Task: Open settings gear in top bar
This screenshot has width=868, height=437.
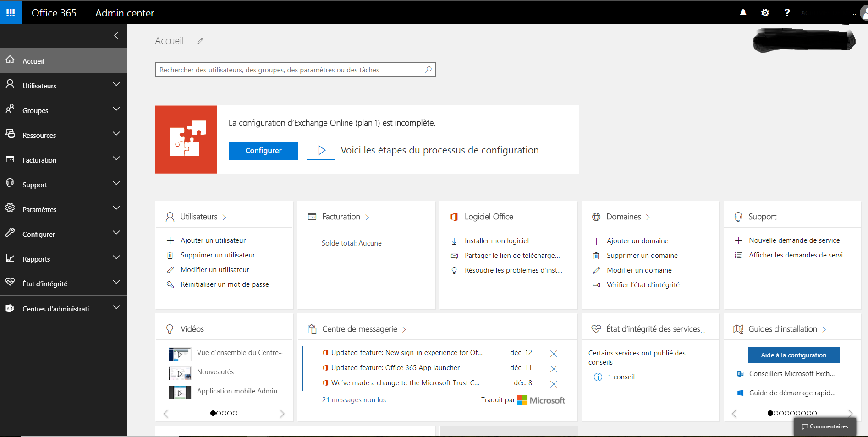Action: 765,13
